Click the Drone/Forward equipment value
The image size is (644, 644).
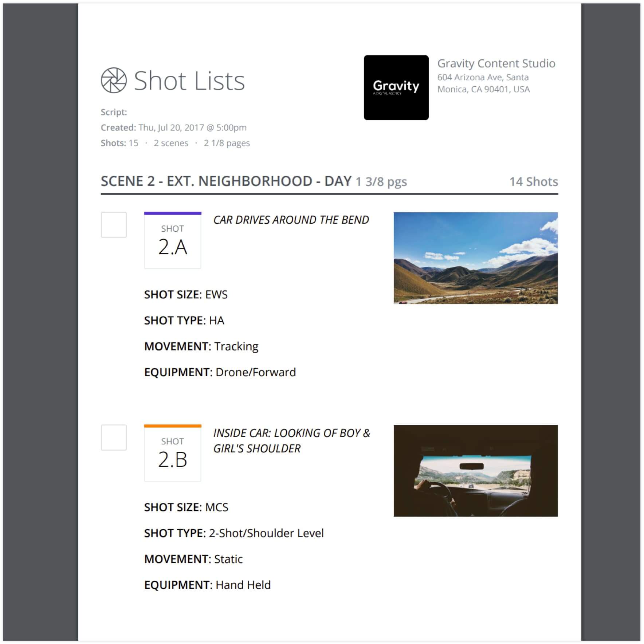256,372
